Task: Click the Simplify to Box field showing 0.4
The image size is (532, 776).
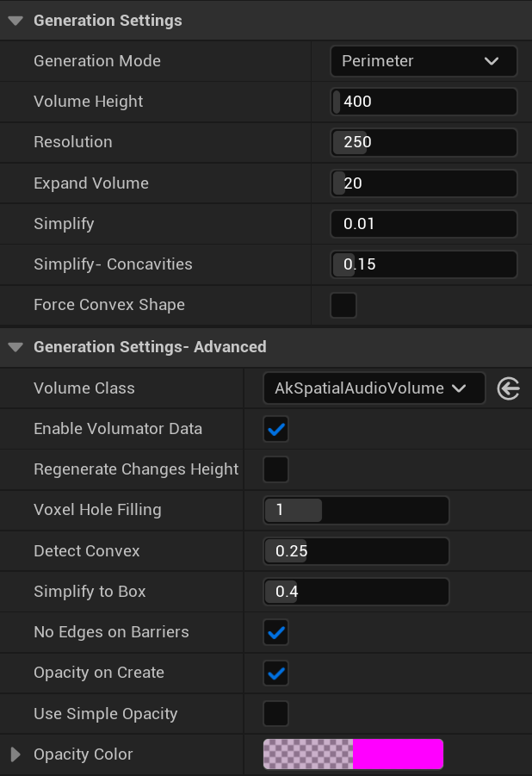Action: click(x=356, y=592)
